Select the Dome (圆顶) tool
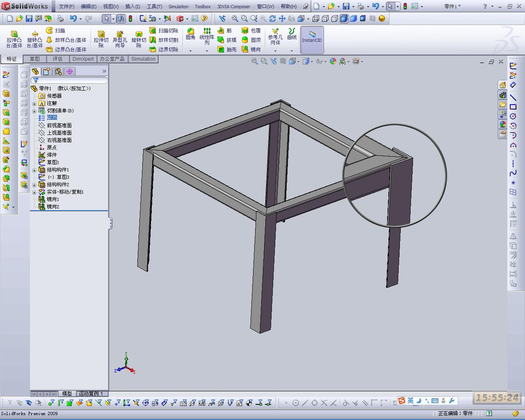This screenshot has height=420, width=525. 251,40
